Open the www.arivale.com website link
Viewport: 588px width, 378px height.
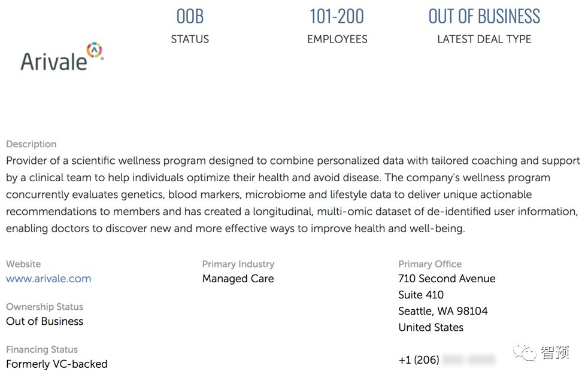[x=49, y=278]
